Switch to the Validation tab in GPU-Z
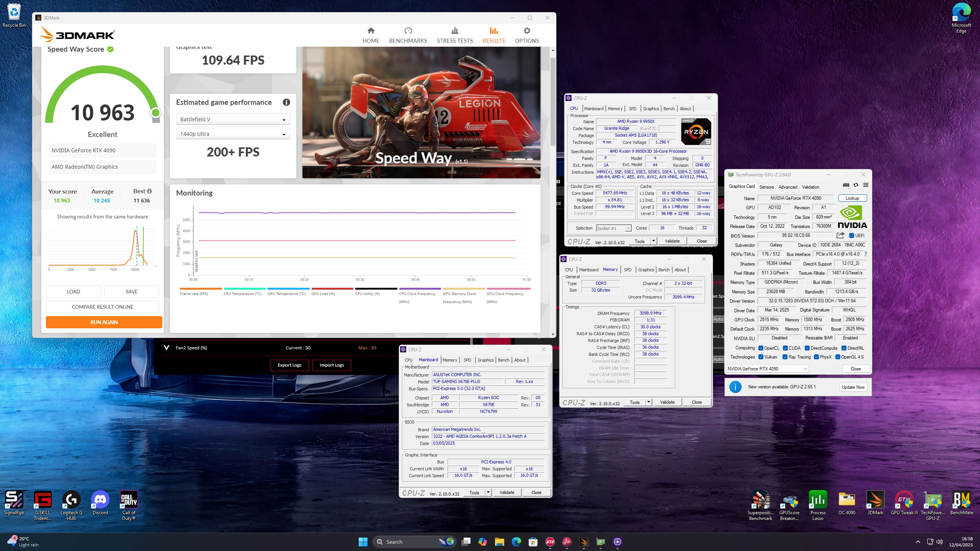Screen dimensions: 980x551 pos(811,187)
